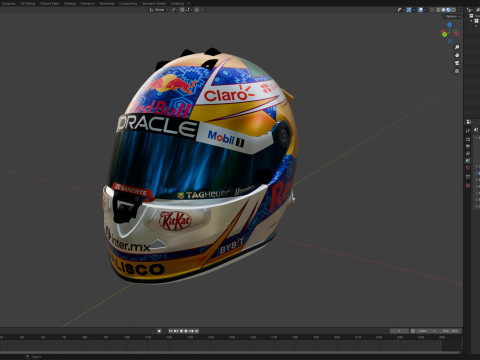The height and width of the screenshot is (360, 480).
Task: Click the green Y axis on the navigation gizmo
Action: pyautogui.click(x=445, y=34)
